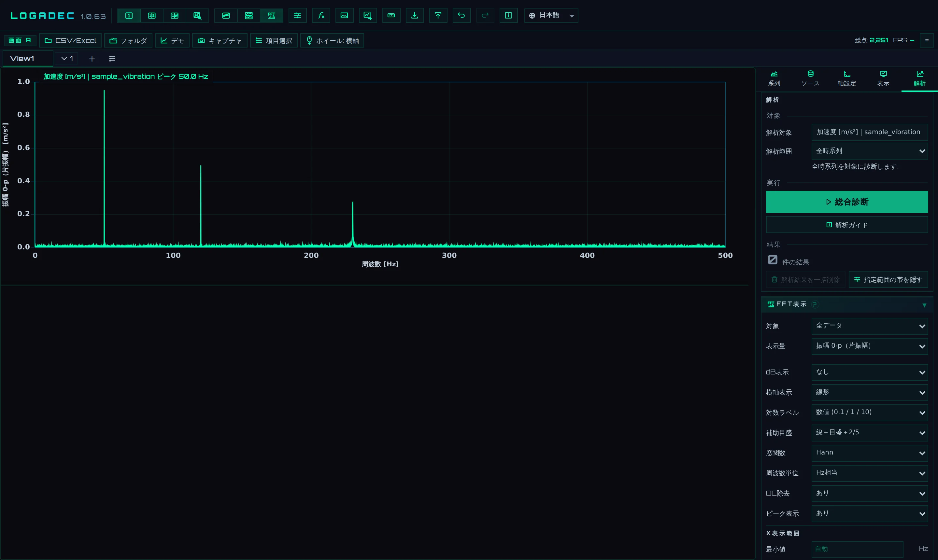Image resolution: width=938 pixels, height=560 pixels.
Task: Open the info guide icon in toolbar
Action: pyautogui.click(x=508, y=16)
